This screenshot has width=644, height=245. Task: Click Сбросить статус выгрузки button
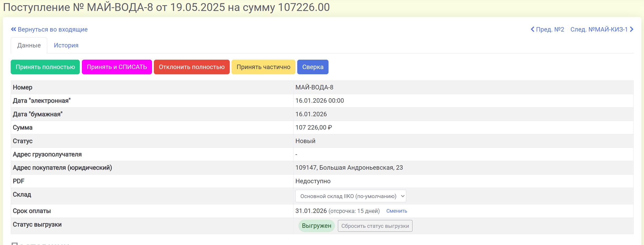[375, 226]
